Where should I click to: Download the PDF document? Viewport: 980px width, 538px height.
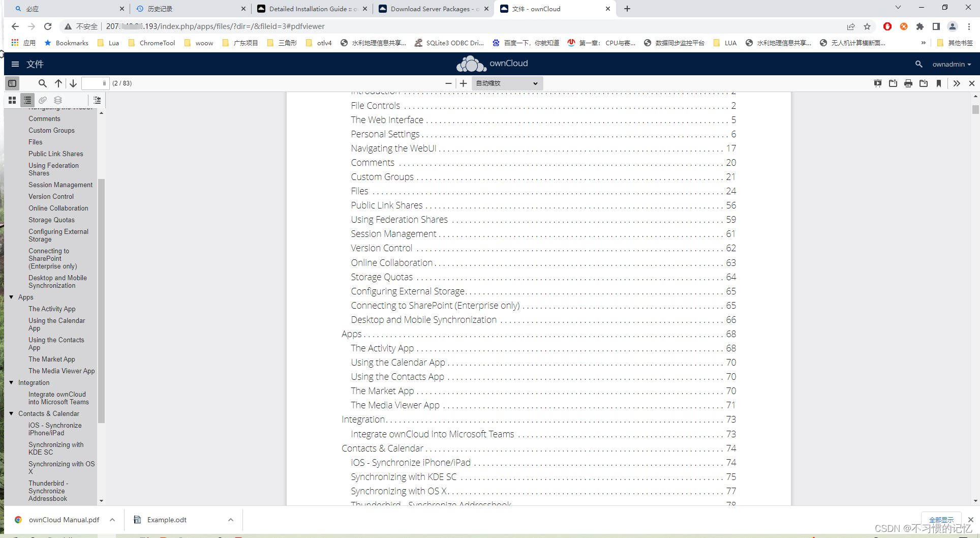924,83
